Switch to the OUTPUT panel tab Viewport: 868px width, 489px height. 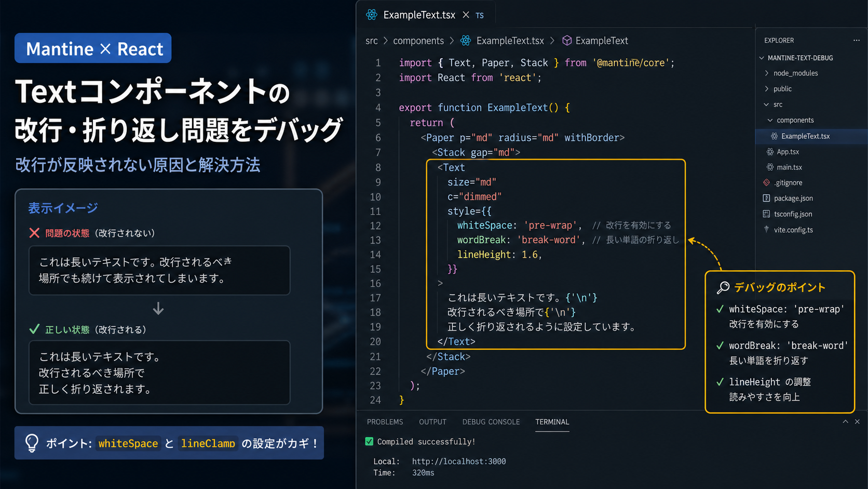pos(432,422)
